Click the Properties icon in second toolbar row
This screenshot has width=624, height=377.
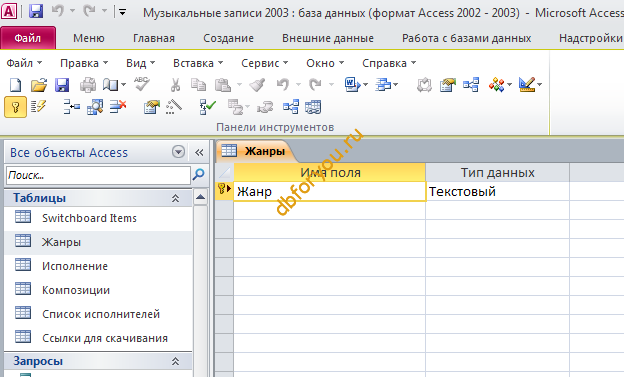152,107
